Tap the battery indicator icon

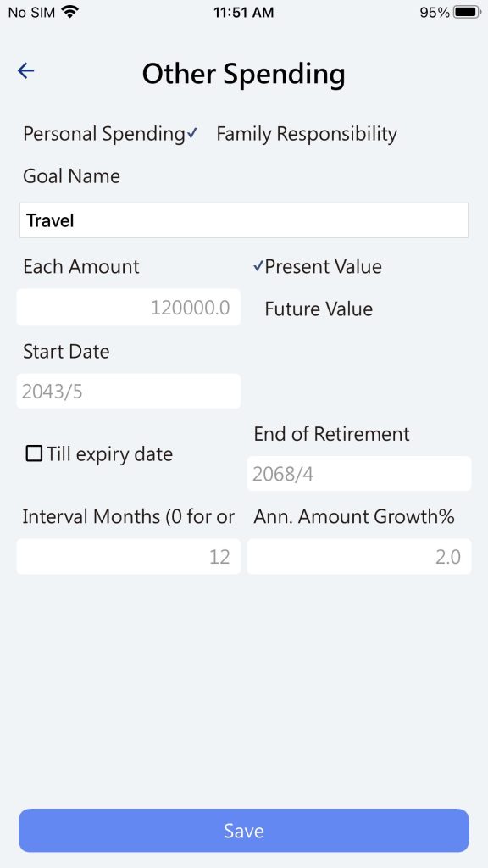(467, 12)
